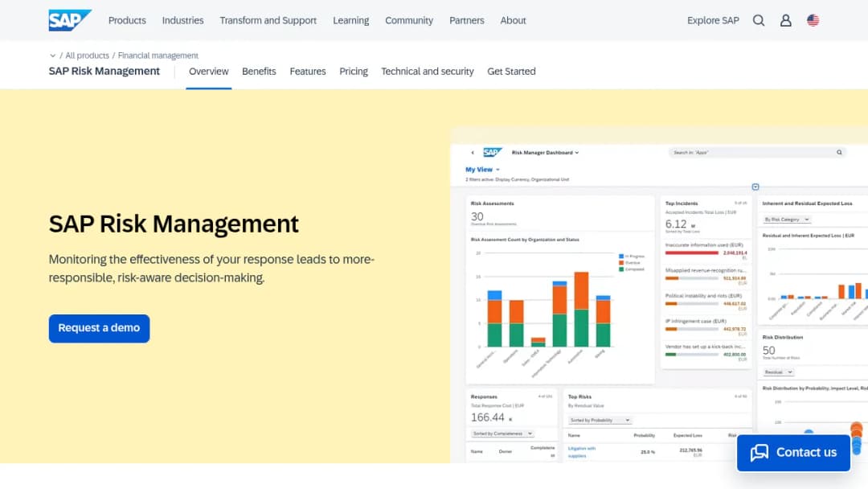This screenshot has width=868, height=489.
Task: Open the Partners menu
Action: (467, 20)
